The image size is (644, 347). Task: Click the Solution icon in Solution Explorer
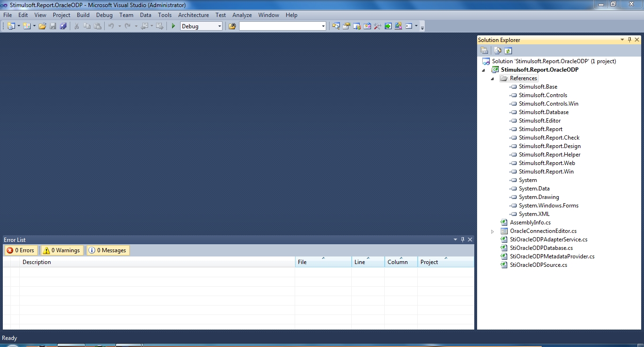[x=486, y=61]
